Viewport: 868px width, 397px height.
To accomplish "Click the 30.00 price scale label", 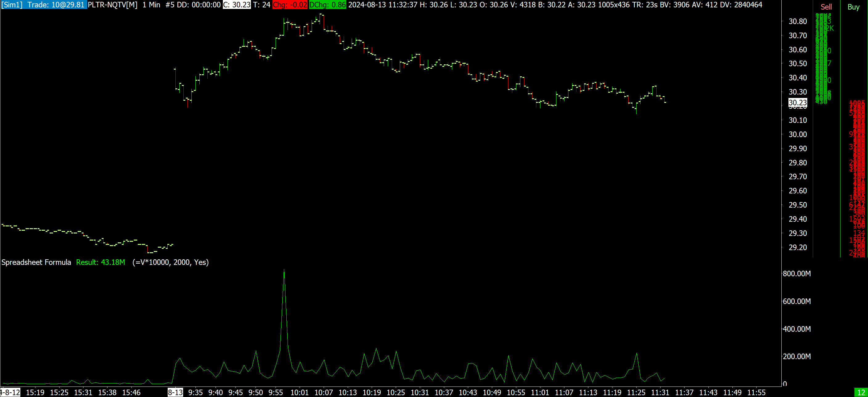I will (798, 134).
